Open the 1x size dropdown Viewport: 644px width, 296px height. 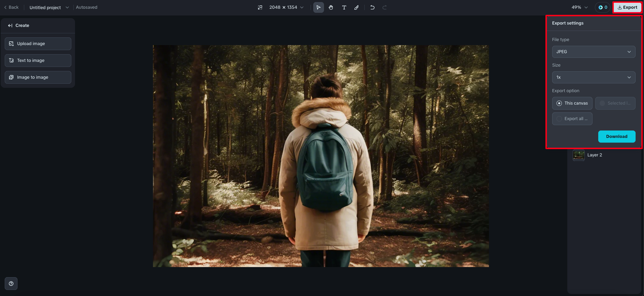pos(594,77)
